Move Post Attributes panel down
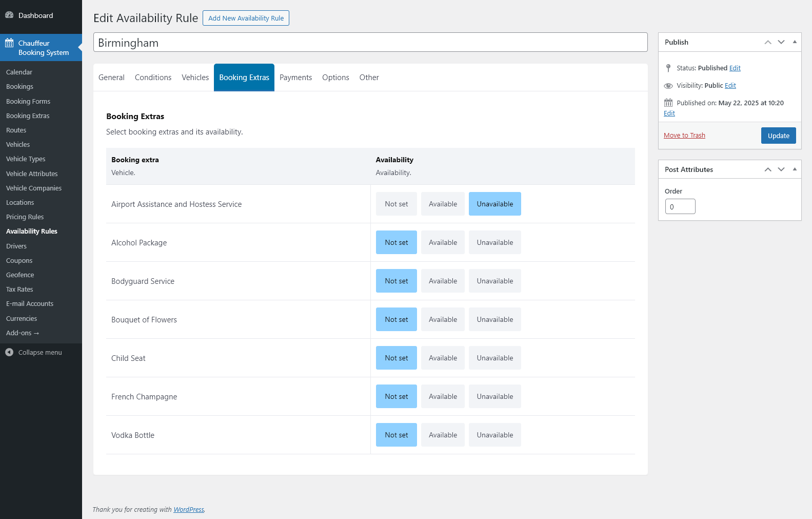Screen dimensions: 812x519 click(781, 169)
